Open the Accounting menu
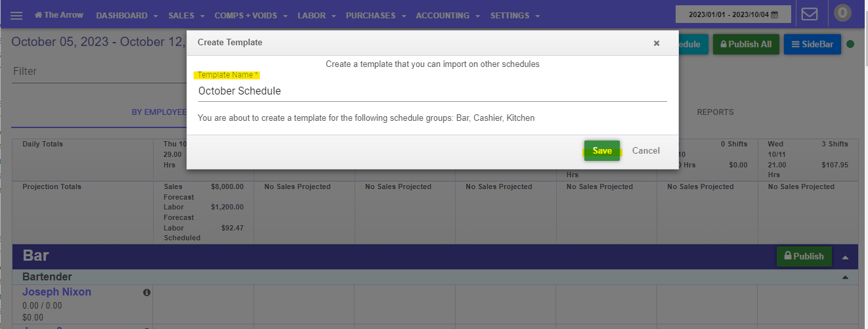The width and height of the screenshot is (868, 329). pyautogui.click(x=448, y=15)
